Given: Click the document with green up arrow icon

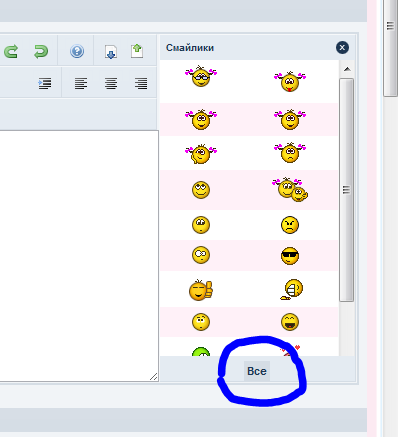Looking at the screenshot, I should [137, 51].
